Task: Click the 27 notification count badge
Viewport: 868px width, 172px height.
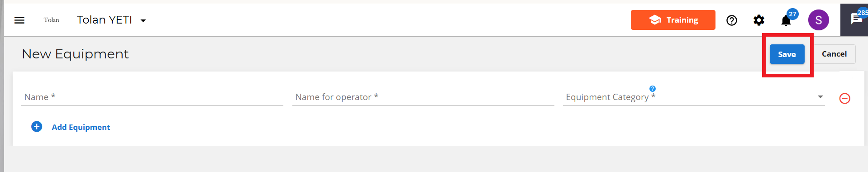Action: click(x=792, y=14)
